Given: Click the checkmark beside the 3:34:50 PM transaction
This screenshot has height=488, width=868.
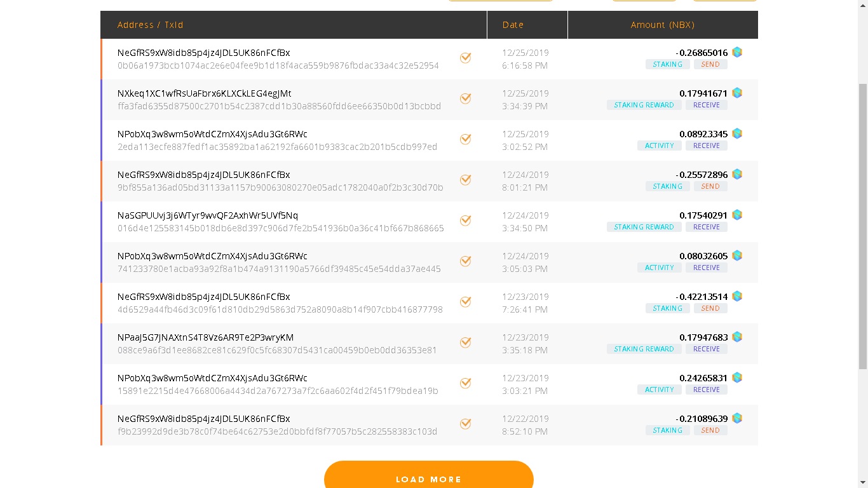Looking at the screenshot, I should click(x=466, y=220).
